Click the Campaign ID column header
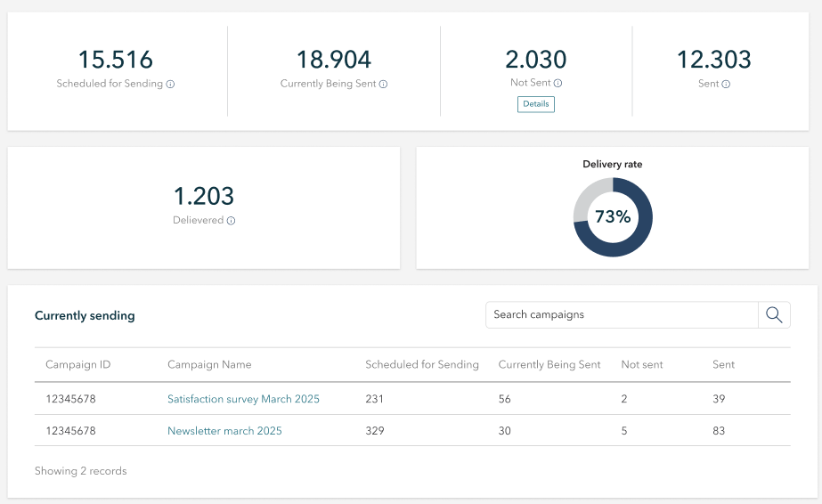822x504 pixels. pyautogui.click(x=78, y=364)
